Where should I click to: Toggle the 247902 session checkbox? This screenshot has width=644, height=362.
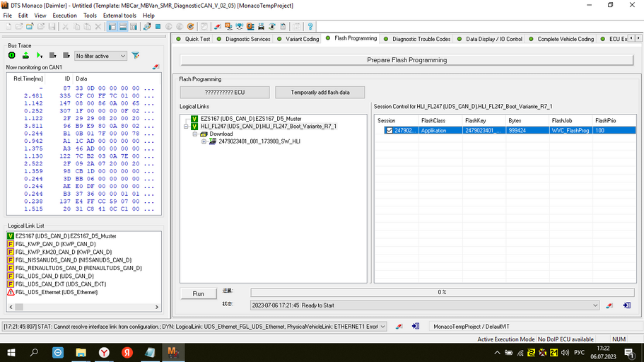point(389,130)
